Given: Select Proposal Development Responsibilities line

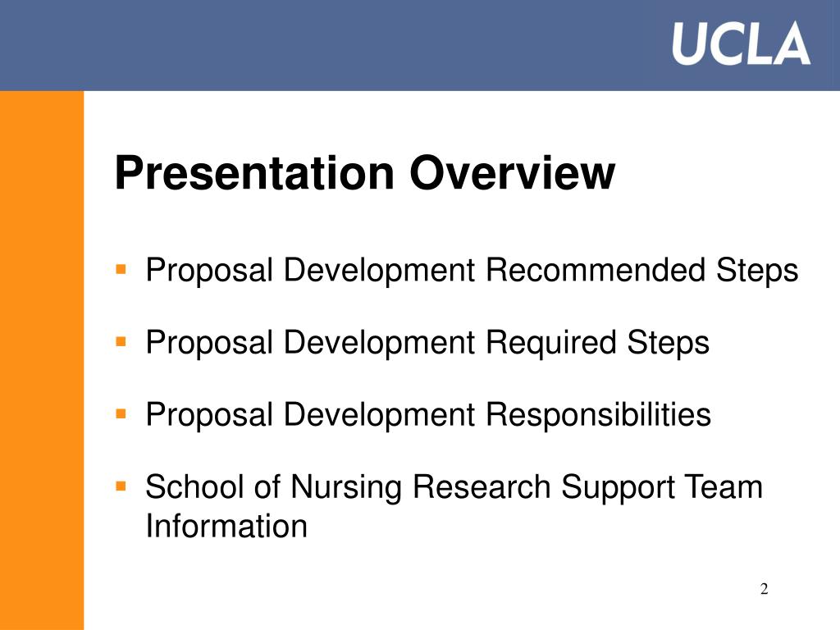Looking at the screenshot, I should (428, 415).
